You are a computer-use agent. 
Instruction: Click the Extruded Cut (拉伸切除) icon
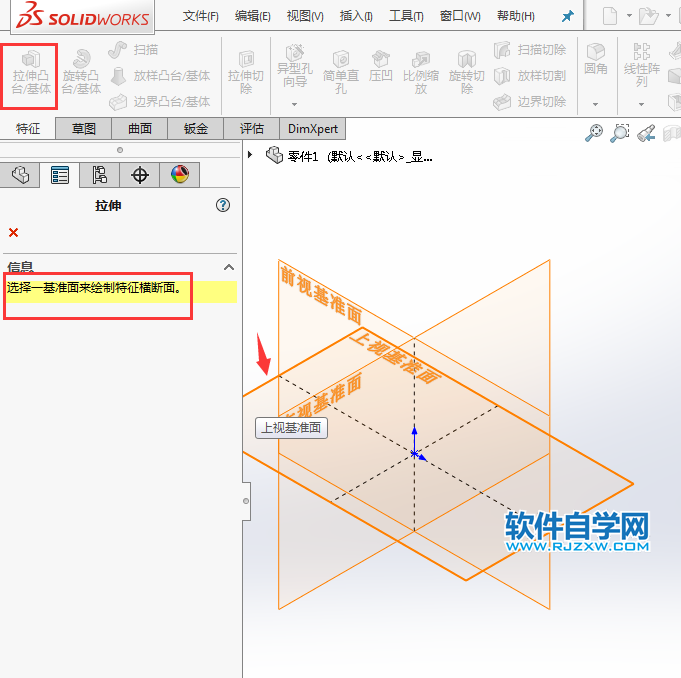click(x=246, y=75)
